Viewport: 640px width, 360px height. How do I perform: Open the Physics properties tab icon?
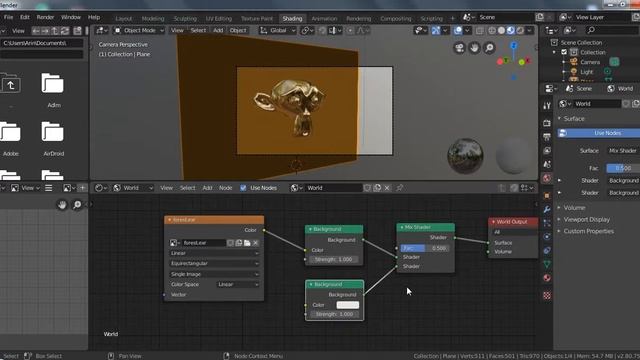(547, 237)
